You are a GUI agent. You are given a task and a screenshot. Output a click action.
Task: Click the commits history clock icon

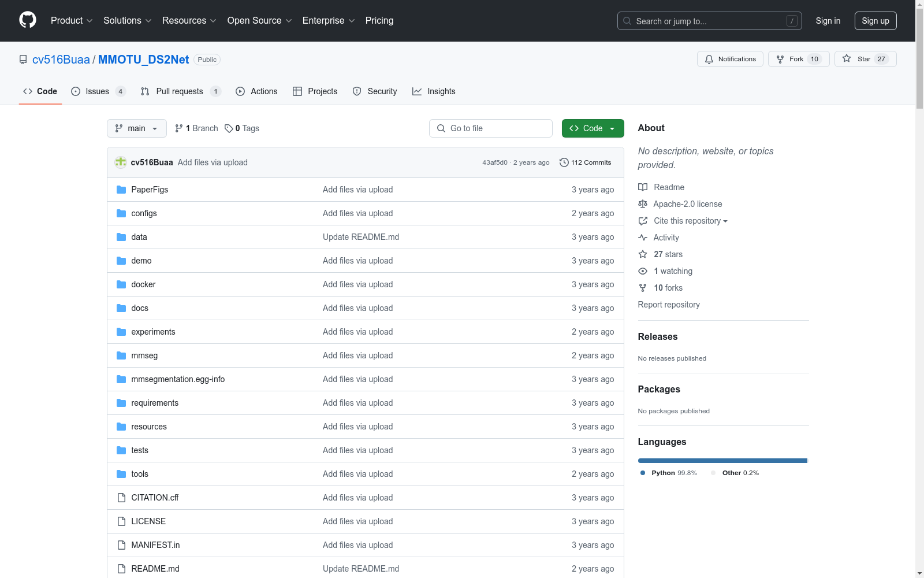[564, 162]
